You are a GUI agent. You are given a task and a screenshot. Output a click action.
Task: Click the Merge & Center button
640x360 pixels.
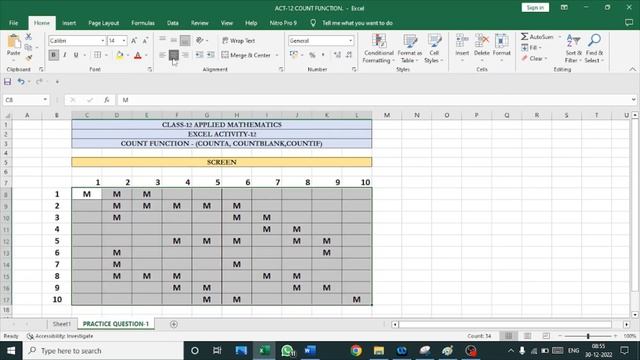point(246,55)
